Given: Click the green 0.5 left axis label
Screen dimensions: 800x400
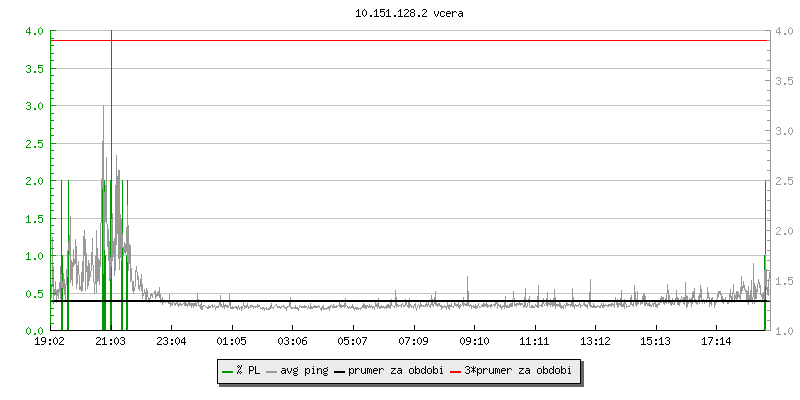Looking at the screenshot, I should point(33,294).
